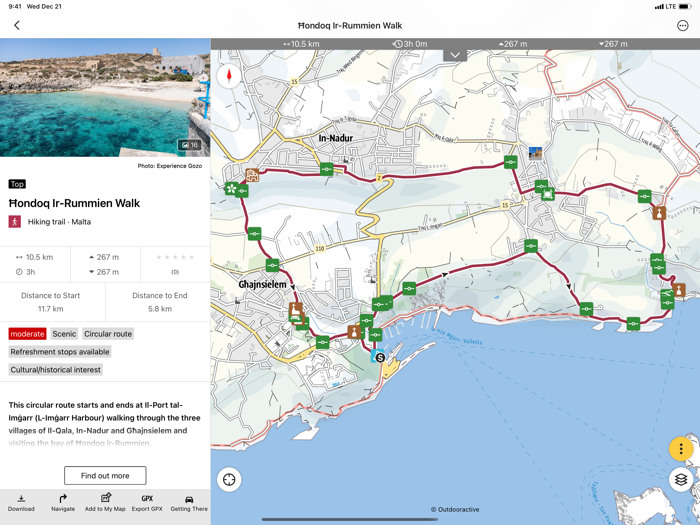The width and height of the screenshot is (700, 525).
Task: Select Refreshment stops available tag
Action: tap(60, 352)
